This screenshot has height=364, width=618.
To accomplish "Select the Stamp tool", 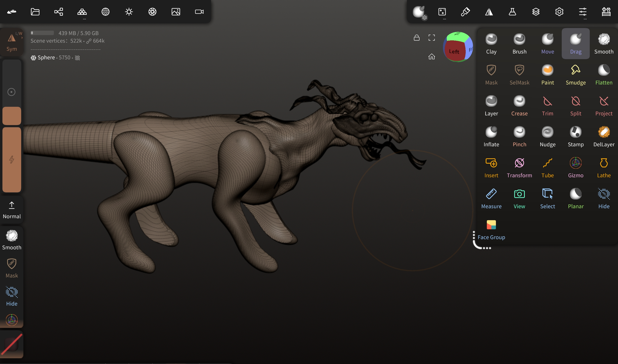I will 575,136.
